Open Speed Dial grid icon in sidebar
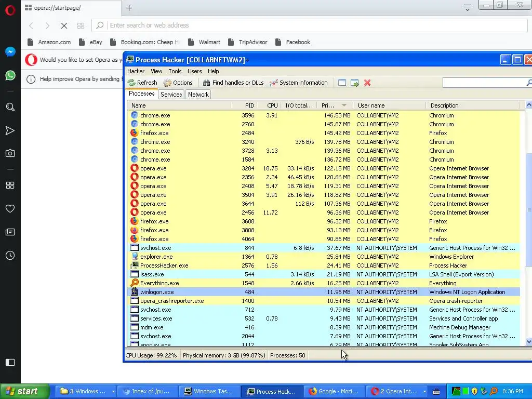532x399 pixels. click(x=10, y=185)
